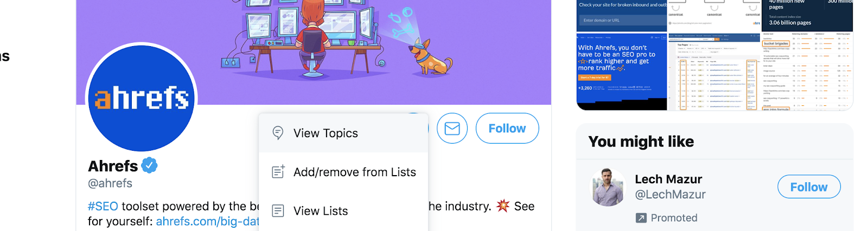
Task: Open the @LechMazur handle link
Action: pos(670,195)
